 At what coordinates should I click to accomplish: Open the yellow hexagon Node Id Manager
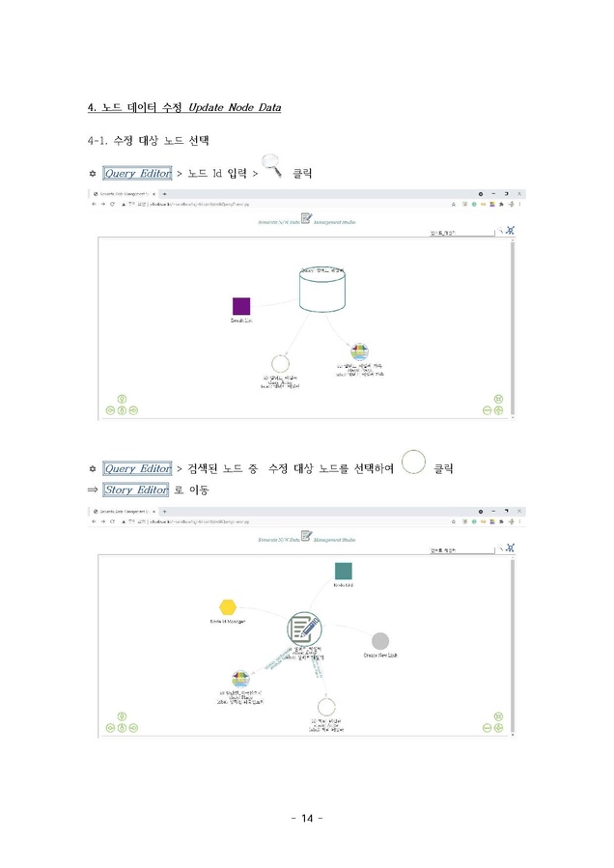228,607
